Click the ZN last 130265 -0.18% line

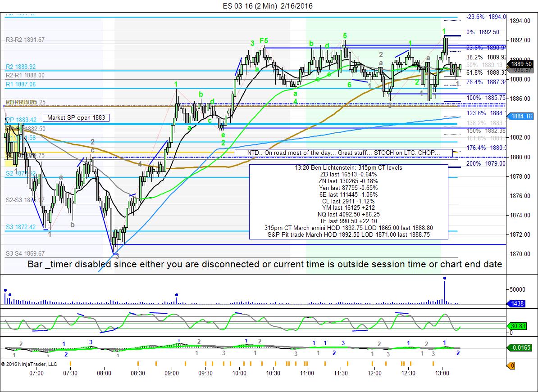click(x=349, y=181)
